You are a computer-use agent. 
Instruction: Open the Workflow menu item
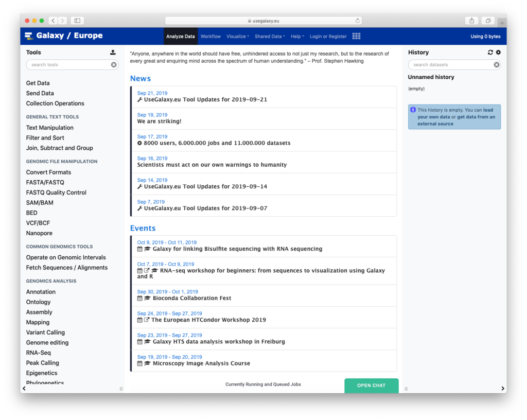click(x=210, y=37)
